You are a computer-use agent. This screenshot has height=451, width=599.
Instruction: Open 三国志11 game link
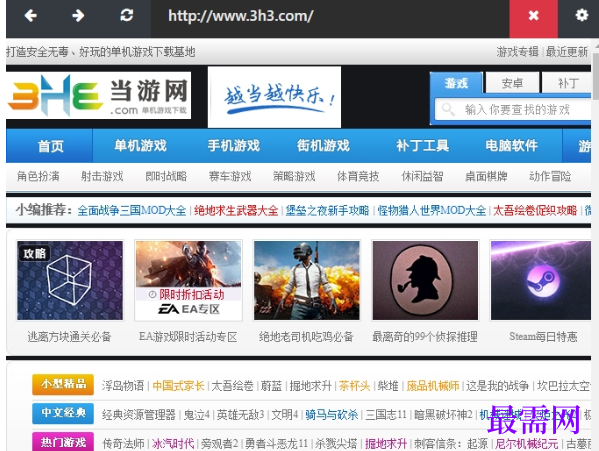tap(386, 415)
